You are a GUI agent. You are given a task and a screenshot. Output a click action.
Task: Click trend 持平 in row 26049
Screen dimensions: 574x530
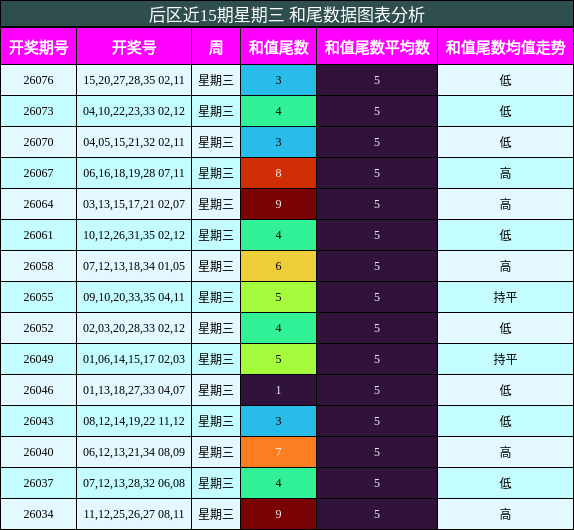506,359
